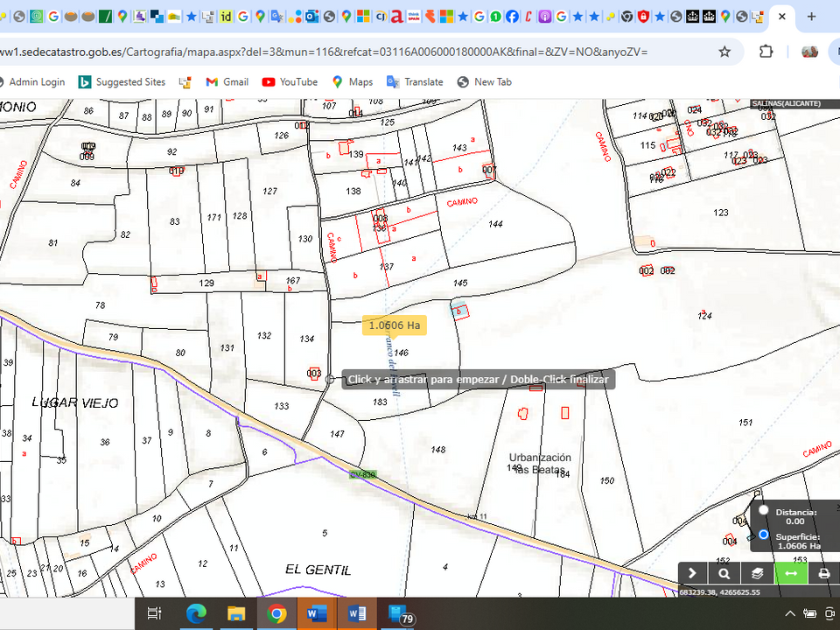Print the map with the printer icon
Screen dimensions: 840x630
pyautogui.click(x=824, y=573)
